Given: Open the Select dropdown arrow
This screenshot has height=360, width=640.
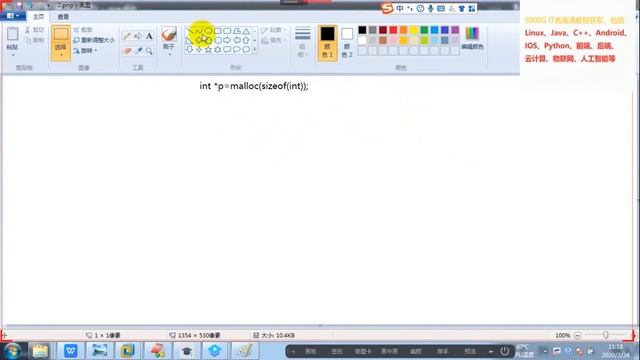Looking at the screenshot, I should pos(61,55).
